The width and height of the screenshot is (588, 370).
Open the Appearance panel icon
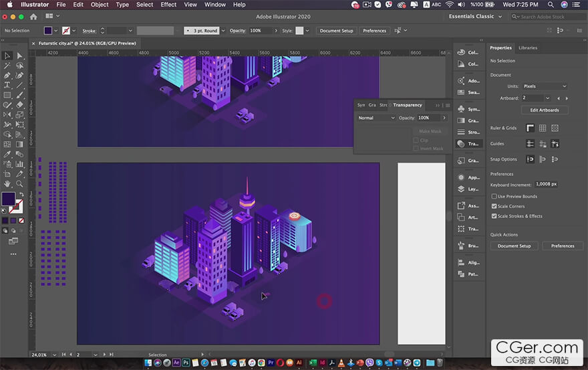click(x=461, y=177)
